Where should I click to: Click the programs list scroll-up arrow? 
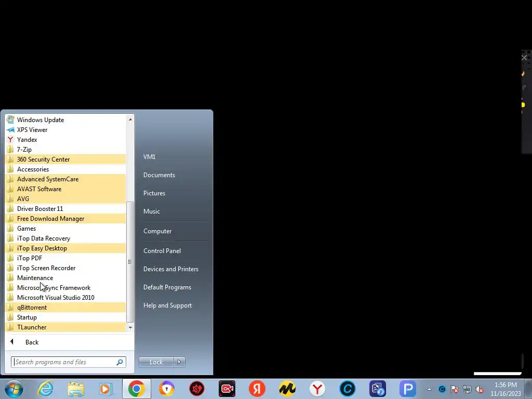point(130,119)
